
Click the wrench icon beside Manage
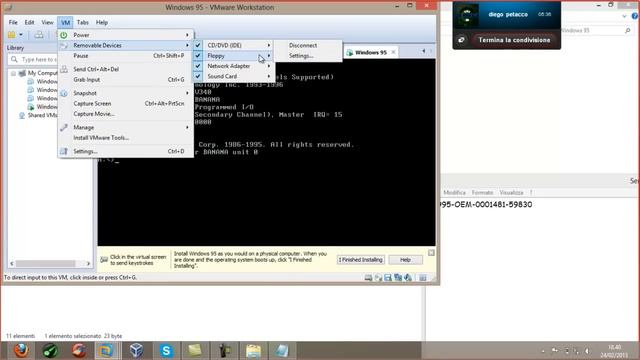pos(64,127)
